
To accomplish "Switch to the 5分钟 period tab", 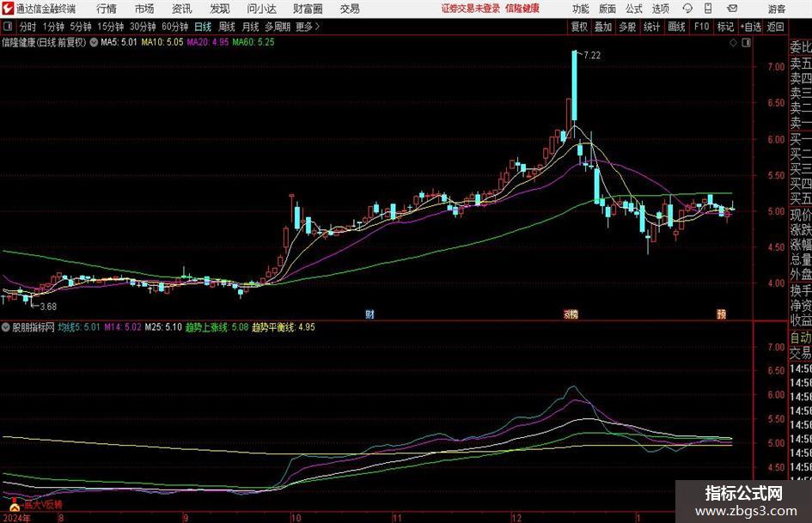I will tap(81, 27).
